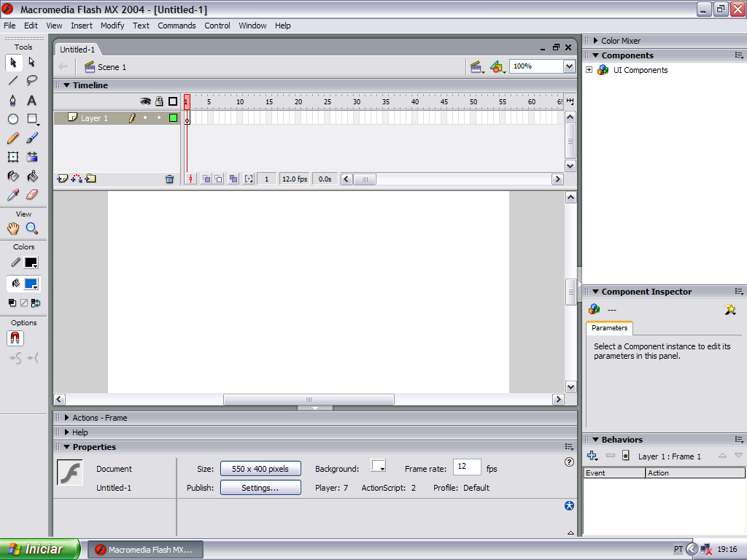
Task: Select the Pencil tool
Action: [x=13, y=138]
